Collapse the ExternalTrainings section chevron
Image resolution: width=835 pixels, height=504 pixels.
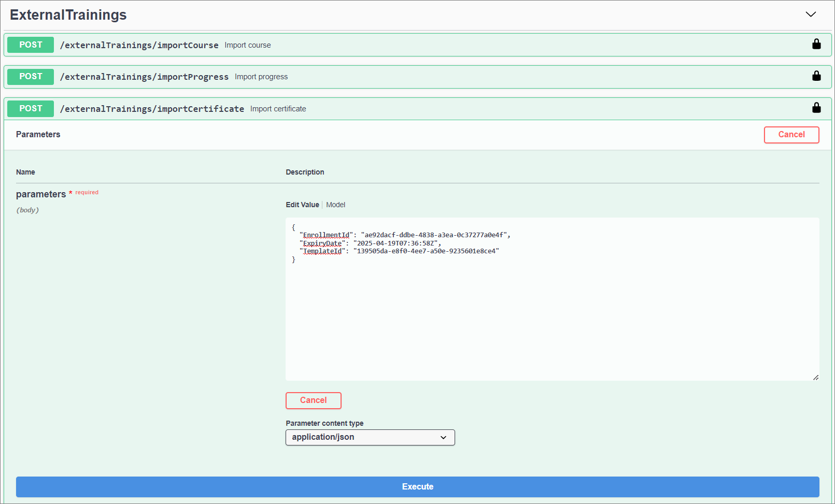tap(811, 15)
